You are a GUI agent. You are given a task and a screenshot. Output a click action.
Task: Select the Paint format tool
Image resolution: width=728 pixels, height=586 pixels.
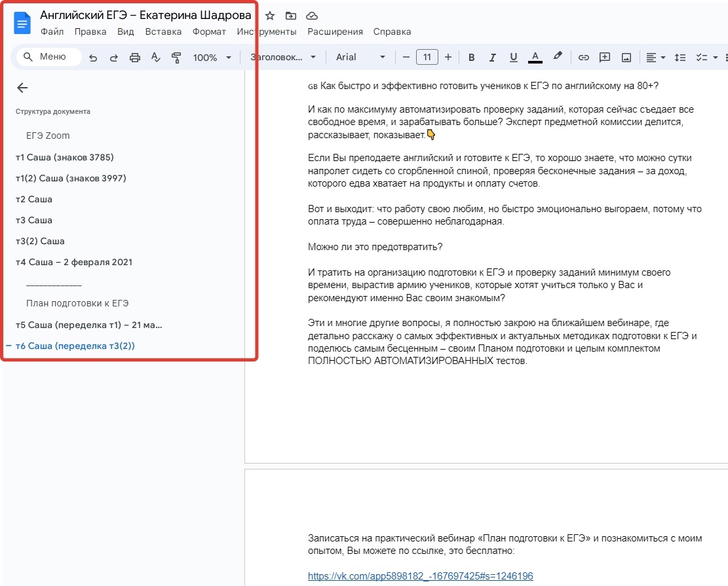pyautogui.click(x=176, y=57)
